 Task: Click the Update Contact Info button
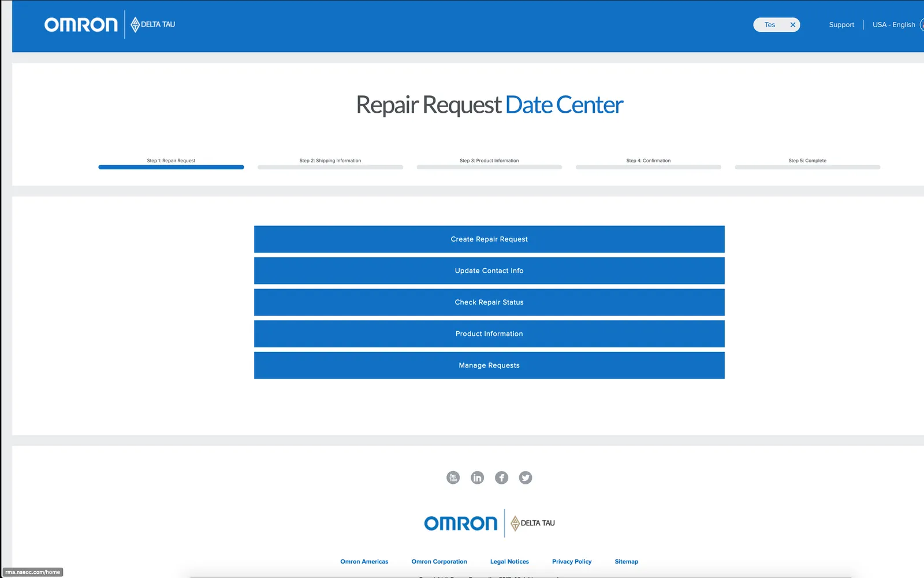[489, 271]
